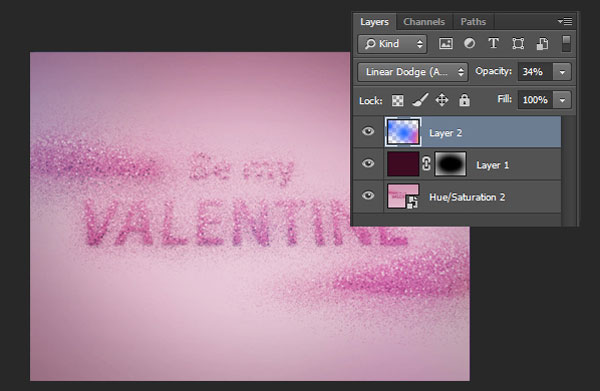Lock all padlock icon
The height and width of the screenshot is (391, 600).
coord(464,100)
